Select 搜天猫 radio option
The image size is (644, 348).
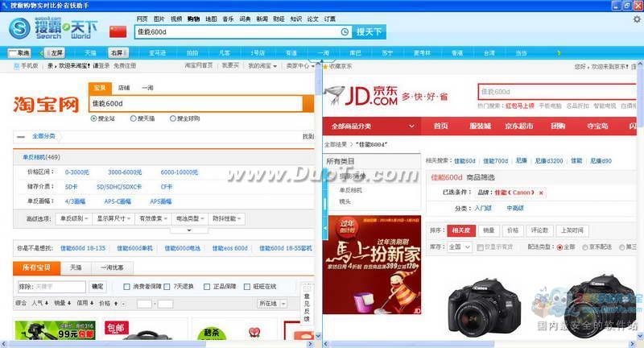[133, 118]
